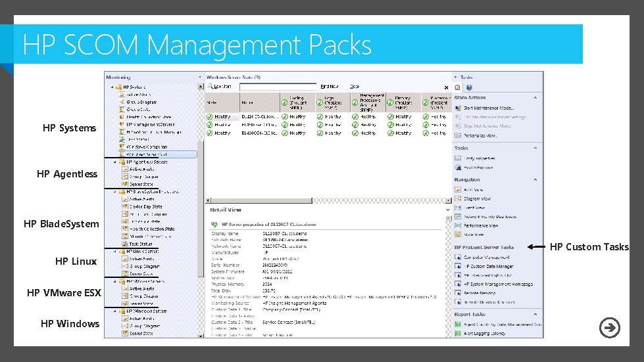Screen dimensions: 644x362
Task: Collapse the Report Tasks section chevron
Action: pyautogui.click(x=535, y=314)
